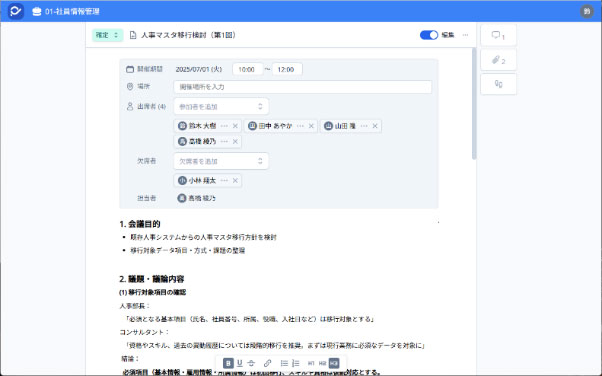
Task: Click the text コンサルタント：
Action: click(144, 332)
